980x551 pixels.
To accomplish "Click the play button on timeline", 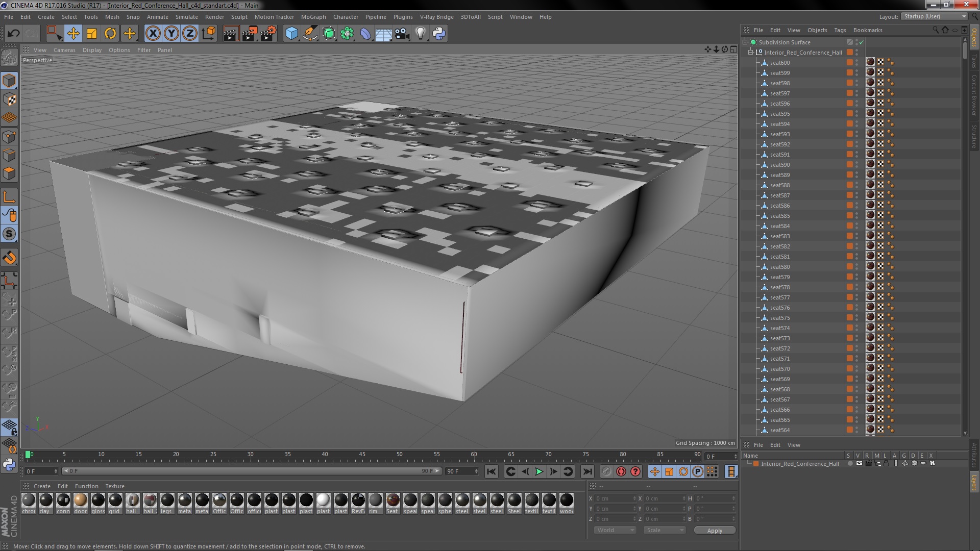I will pyautogui.click(x=539, y=471).
